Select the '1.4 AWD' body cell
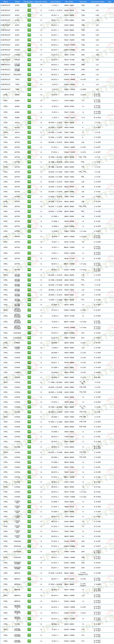Image resolution: width=114 pixels, height=644 pixels. [83, 89]
